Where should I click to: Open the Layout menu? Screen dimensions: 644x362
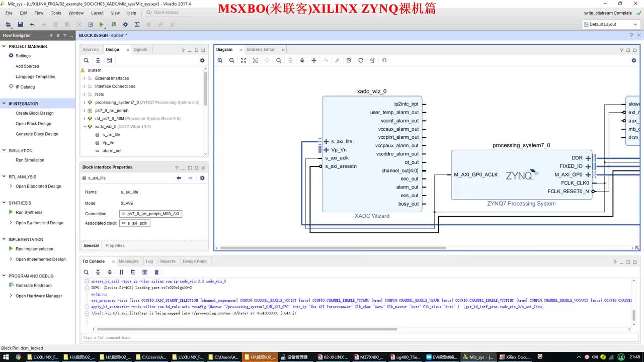[x=97, y=13]
